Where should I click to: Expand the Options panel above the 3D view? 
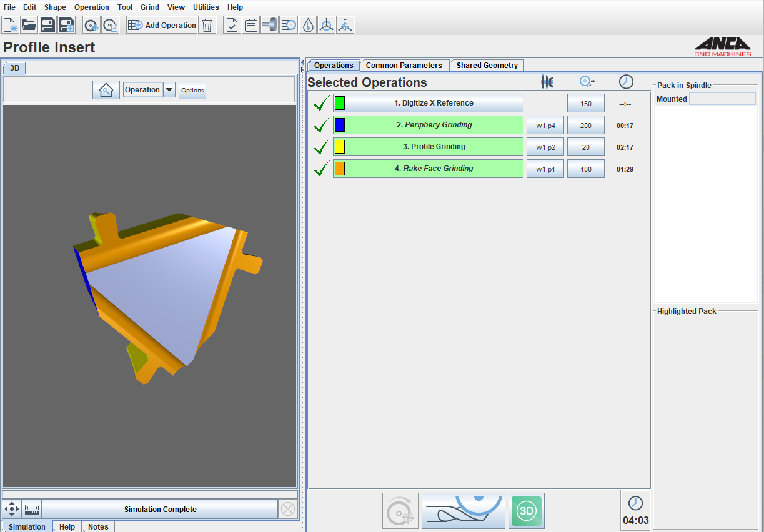tap(192, 89)
